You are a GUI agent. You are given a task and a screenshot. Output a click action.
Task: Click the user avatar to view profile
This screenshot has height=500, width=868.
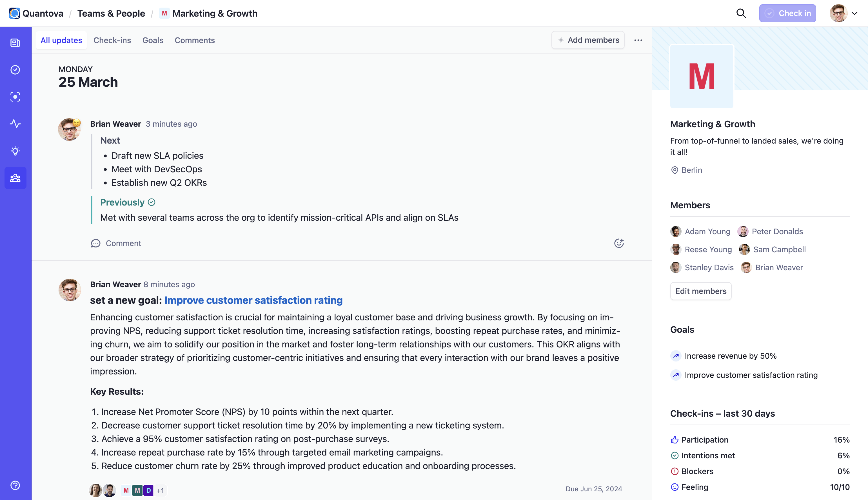(x=839, y=13)
